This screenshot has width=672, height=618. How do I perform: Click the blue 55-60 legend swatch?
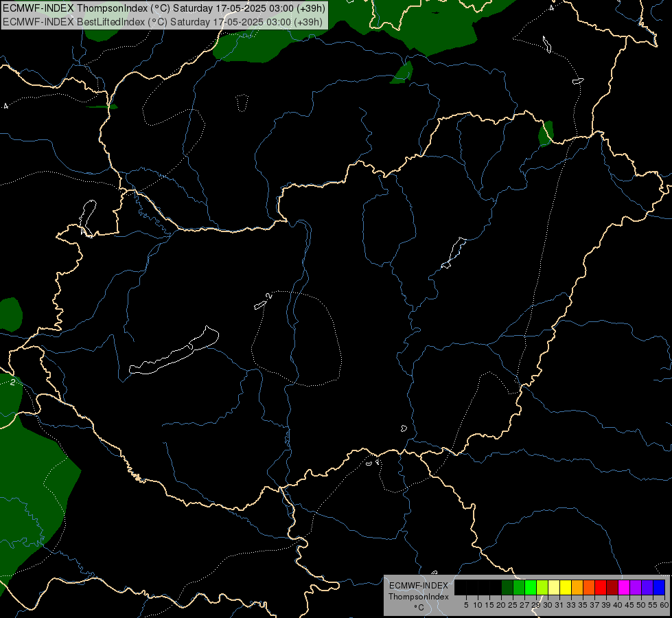tap(659, 588)
